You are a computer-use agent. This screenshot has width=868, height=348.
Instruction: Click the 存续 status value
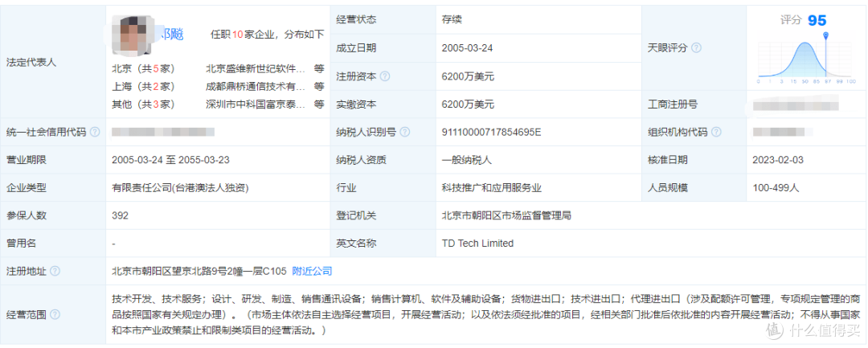(452, 20)
